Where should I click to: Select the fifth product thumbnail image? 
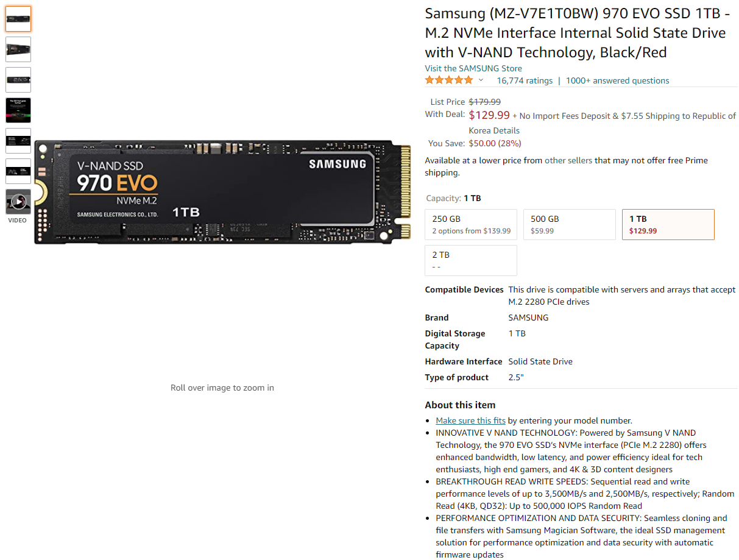[18, 141]
